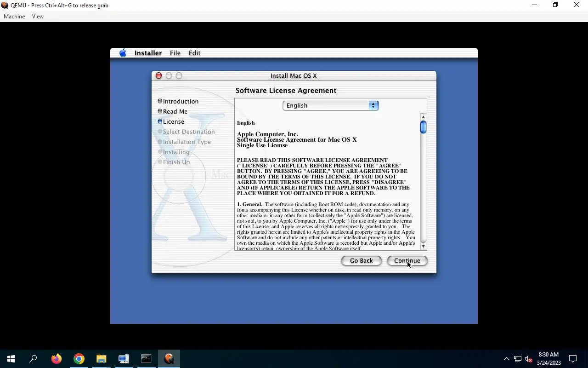Click the license scrollbar down arrow
This screenshot has height=368, width=588.
coord(423,247)
